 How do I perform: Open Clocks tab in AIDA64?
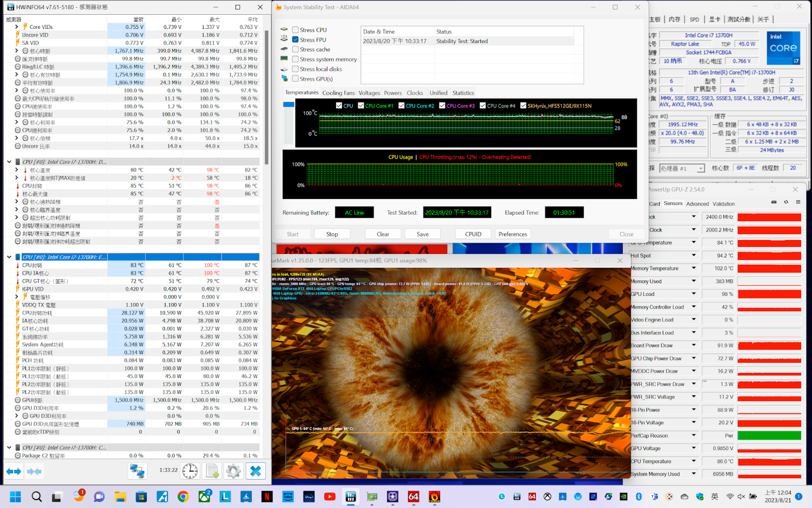(x=415, y=93)
